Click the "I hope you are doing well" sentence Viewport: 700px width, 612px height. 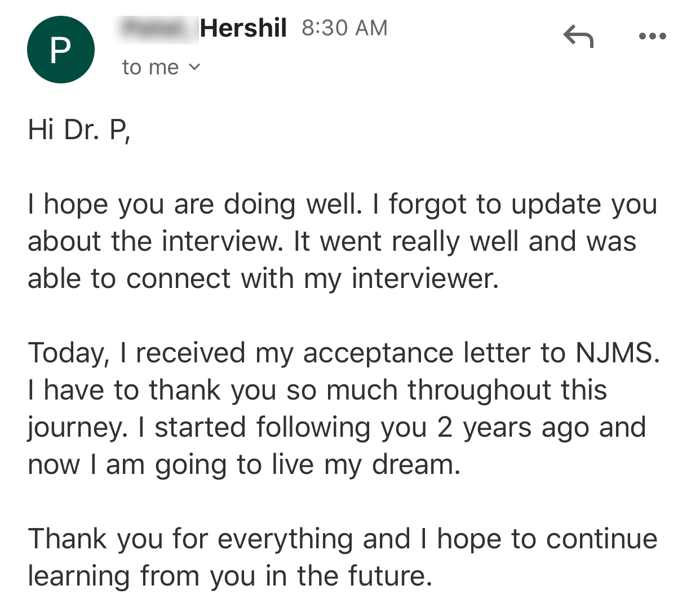(x=194, y=204)
